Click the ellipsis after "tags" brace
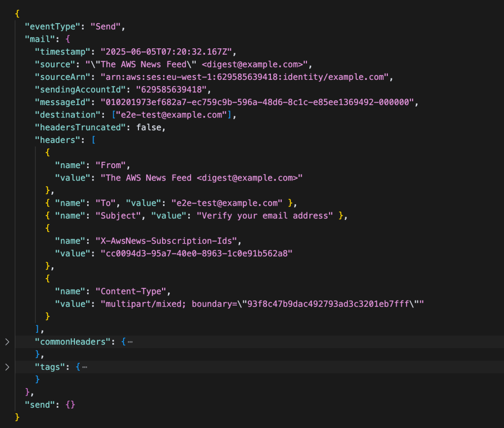 (x=85, y=367)
